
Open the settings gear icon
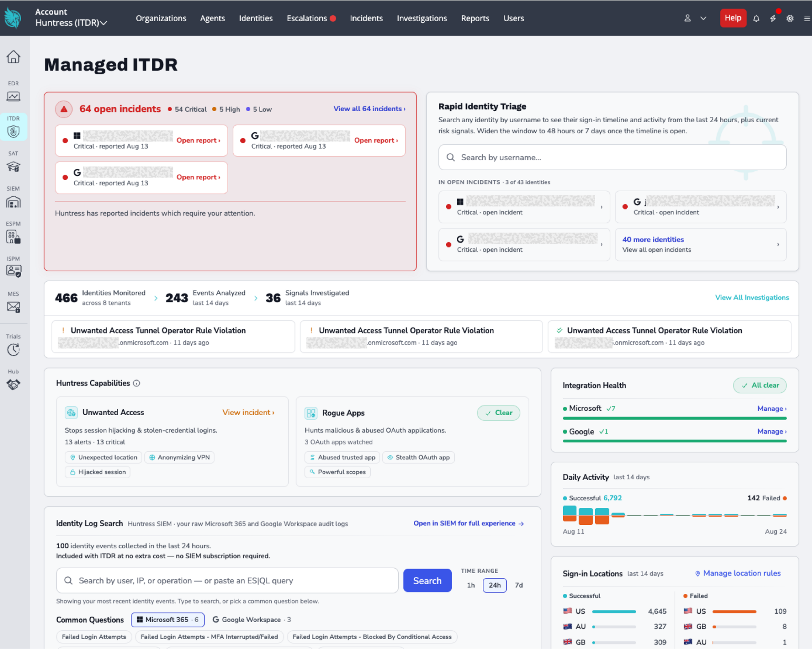[x=790, y=18]
